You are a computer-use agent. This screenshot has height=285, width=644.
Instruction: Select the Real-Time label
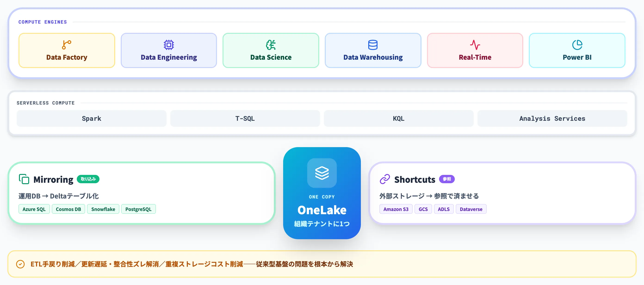475,57
